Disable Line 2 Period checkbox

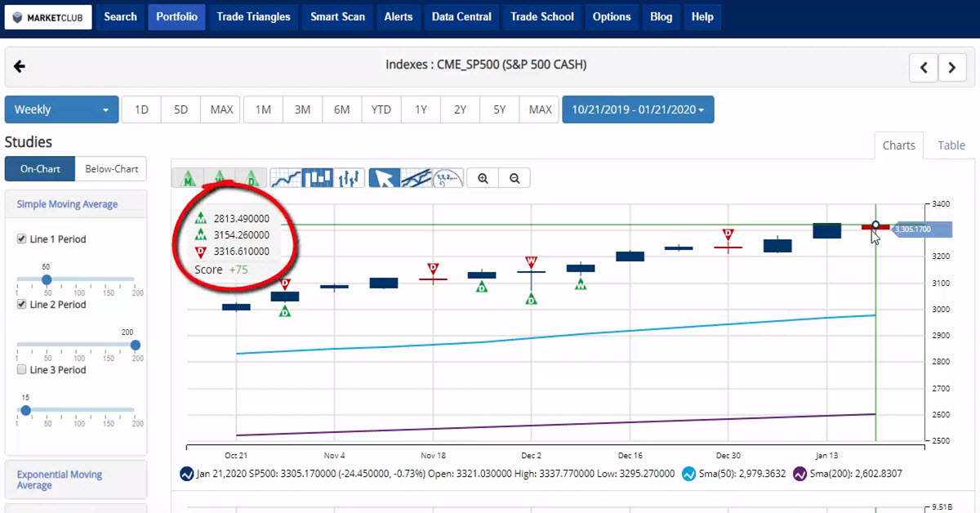pyautogui.click(x=22, y=305)
